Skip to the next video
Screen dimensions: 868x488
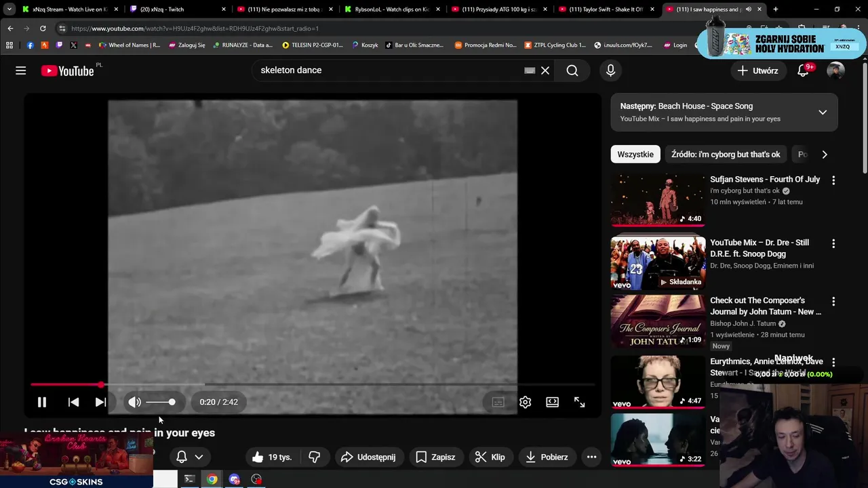pos(100,402)
